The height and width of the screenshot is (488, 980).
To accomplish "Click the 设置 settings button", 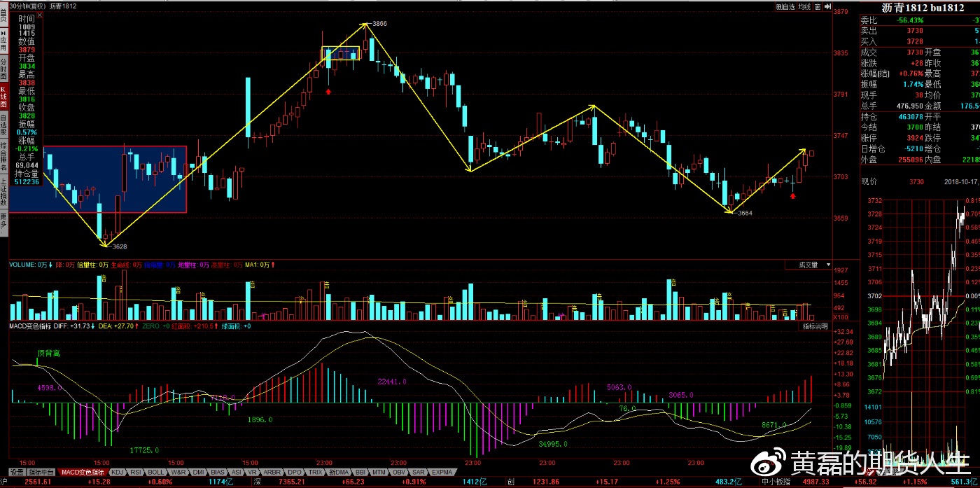I will [x=15, y=472].
